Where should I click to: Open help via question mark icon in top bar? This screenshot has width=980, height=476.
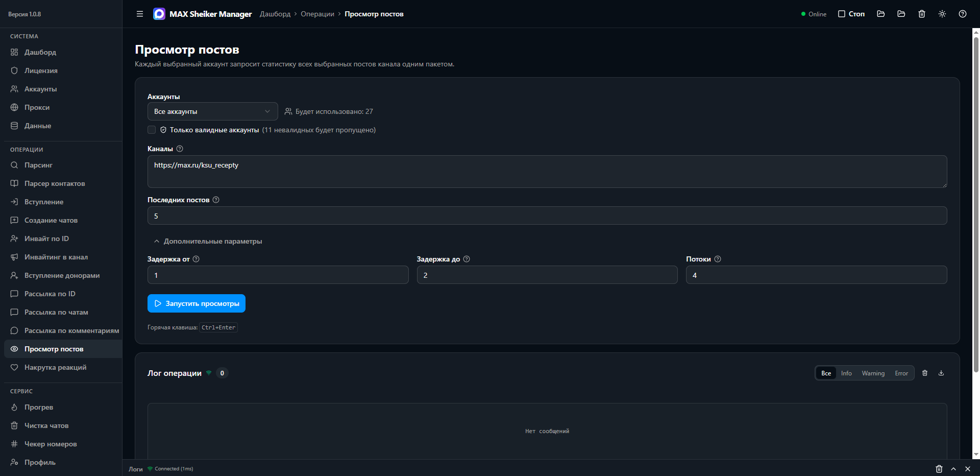[x=963, y=14]
